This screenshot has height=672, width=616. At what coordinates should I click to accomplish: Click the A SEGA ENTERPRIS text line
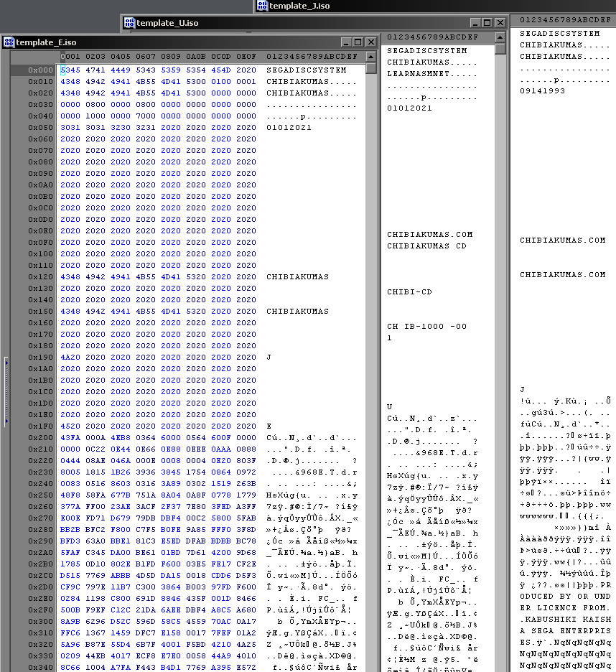click(566, 631)
